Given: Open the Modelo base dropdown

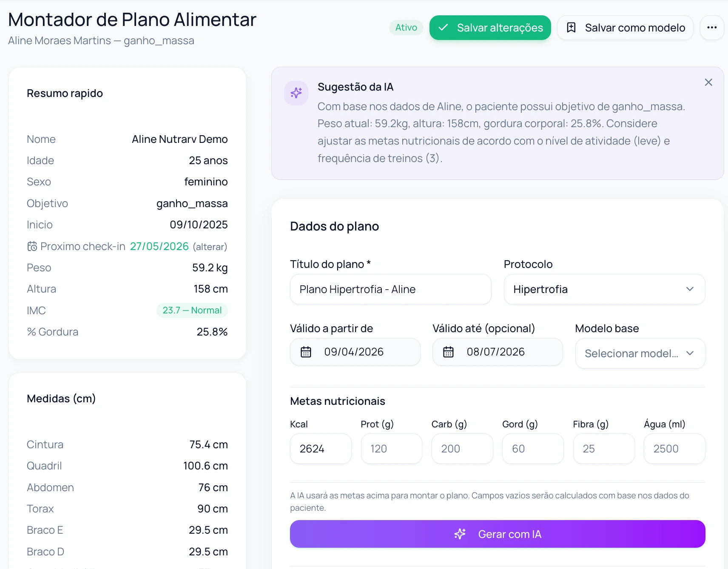Looking at the screenshot, I should coord(640,353).
